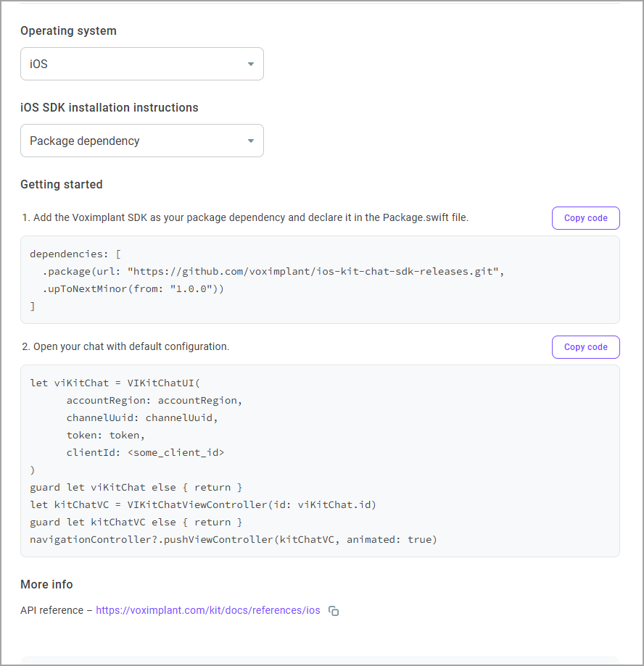This screenshot has height=666, width=644.
Task: Click 'let kitChatVC = VIKitChatViewController' line
Action: click(x=203, y=505)
